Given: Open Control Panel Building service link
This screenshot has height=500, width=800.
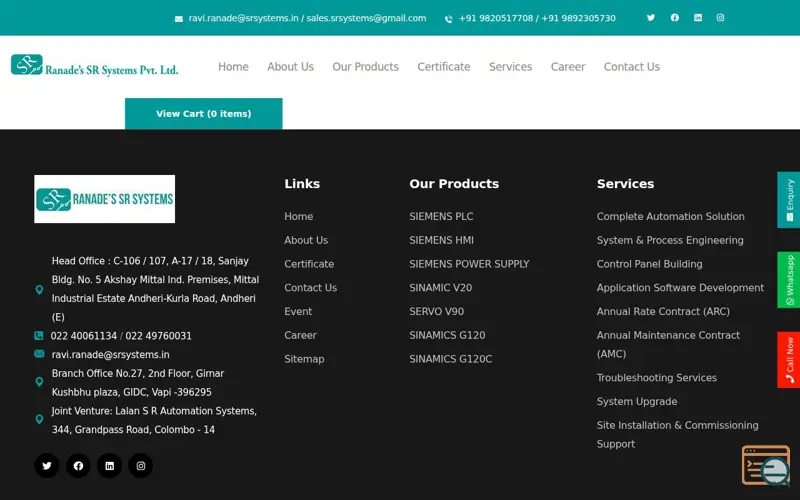Looking at the screenshot, I should 649,264.
